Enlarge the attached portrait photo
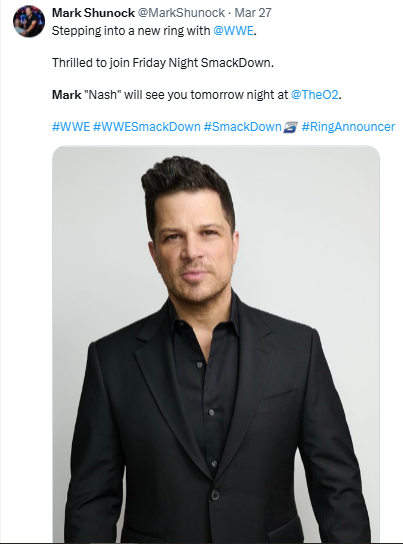Screen dimensions: 403x544 (x=216, y=343)
